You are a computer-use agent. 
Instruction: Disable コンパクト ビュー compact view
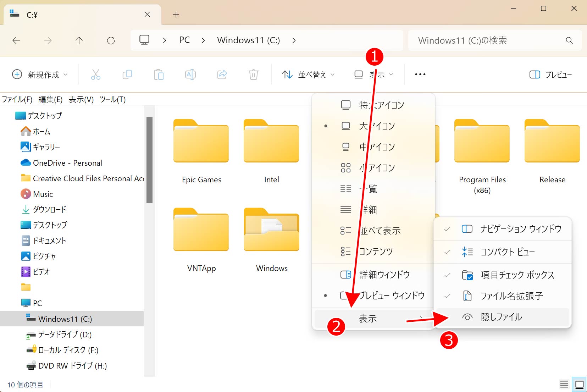(507, 252)
